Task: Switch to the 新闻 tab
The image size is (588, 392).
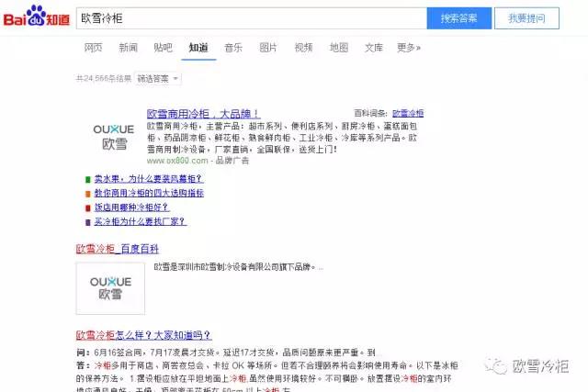Action: [x=129, y=48]
